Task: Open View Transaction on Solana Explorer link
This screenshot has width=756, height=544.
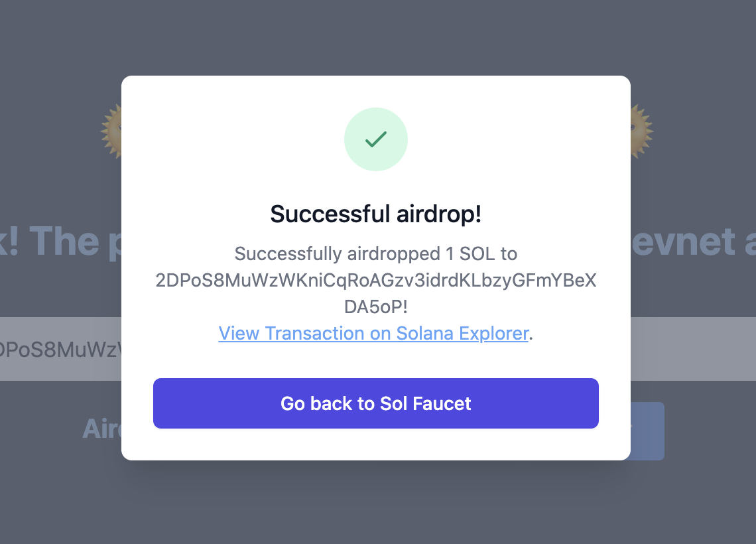Action: tap(373, 333)
